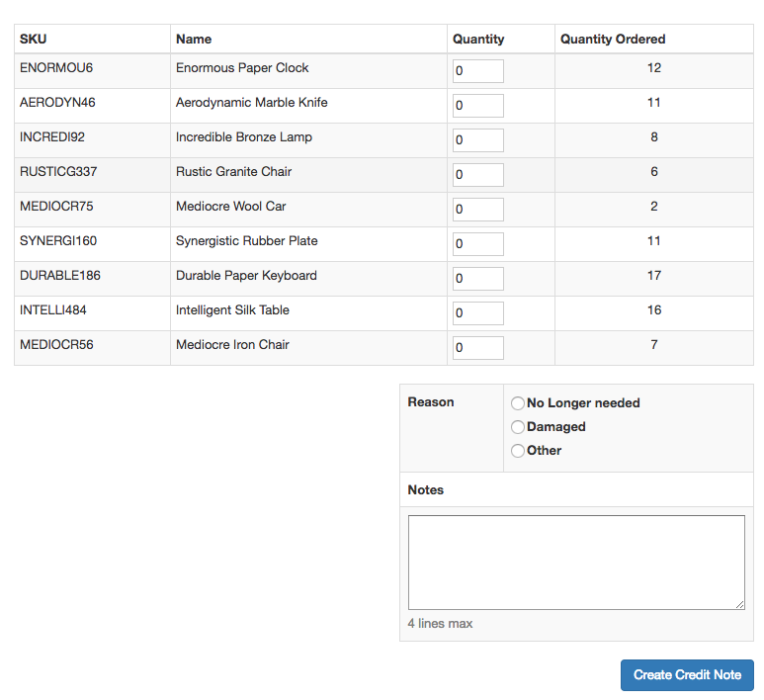Pick 'Other' as the reason

518,451
